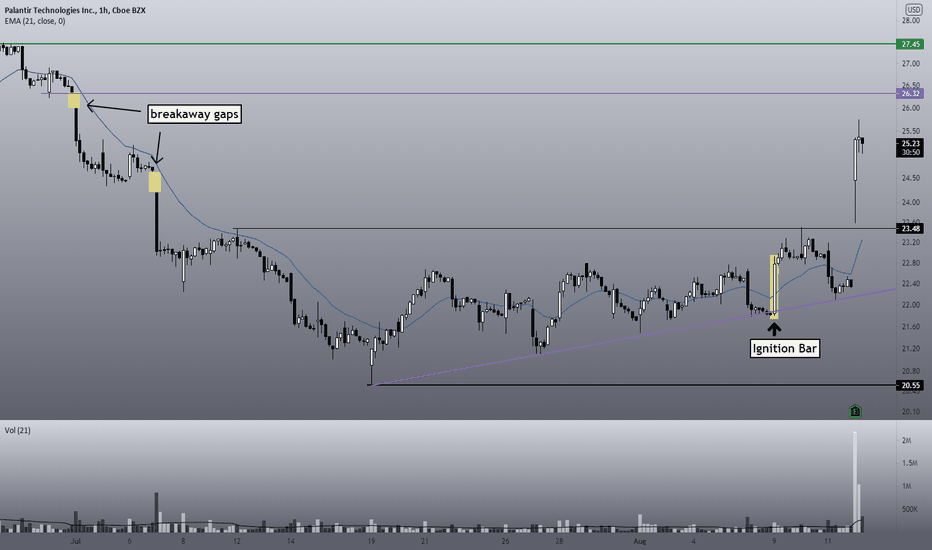The height and width of the screenshot is (550, 932).
Task: Click the 27.45 green price label
Action: [x=909, y=45]
